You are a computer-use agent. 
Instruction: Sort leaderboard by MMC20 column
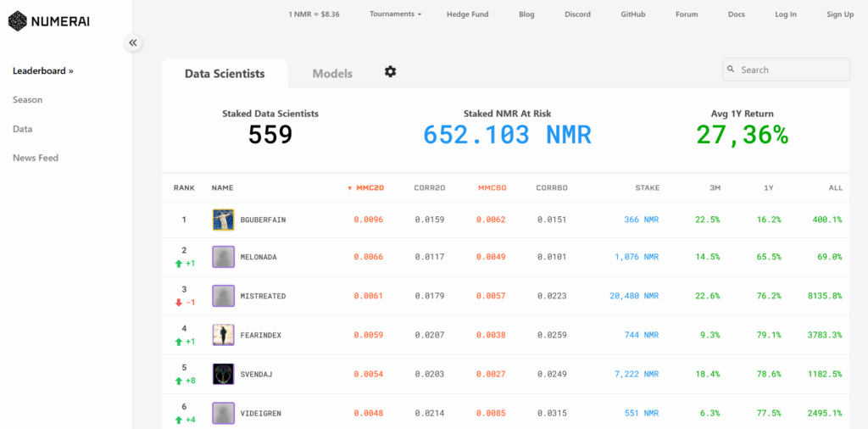point(368,187)
